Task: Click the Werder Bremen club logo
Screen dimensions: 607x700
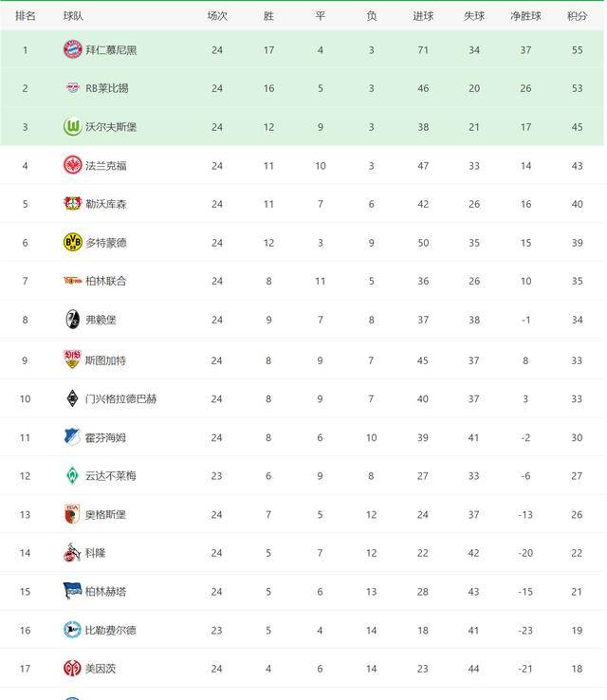Action: click(x=73, y=475)
